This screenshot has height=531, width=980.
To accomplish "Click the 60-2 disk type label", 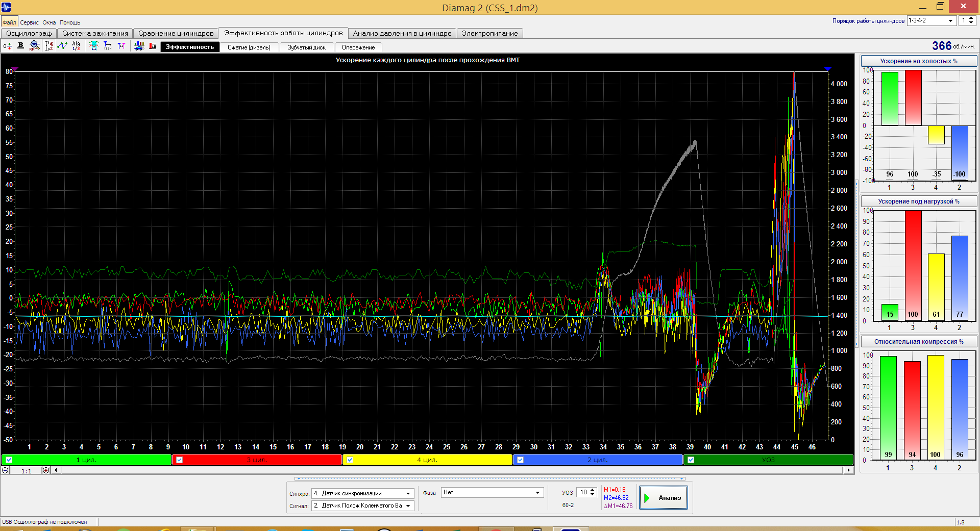I will point(568,505).
